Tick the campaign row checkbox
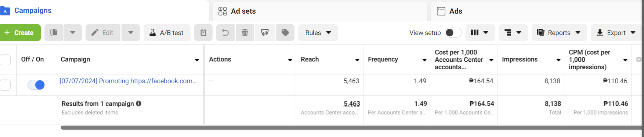 coord(5,85)
